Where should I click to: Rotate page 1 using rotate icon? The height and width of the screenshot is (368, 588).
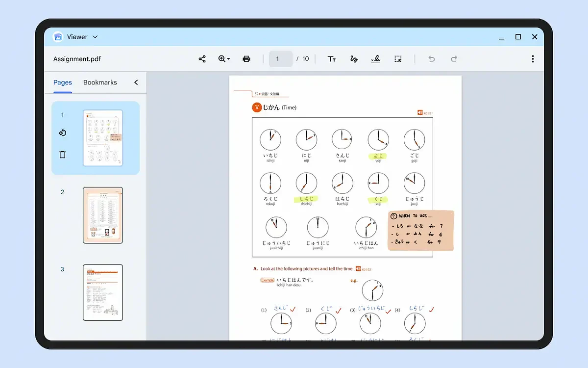62,132
